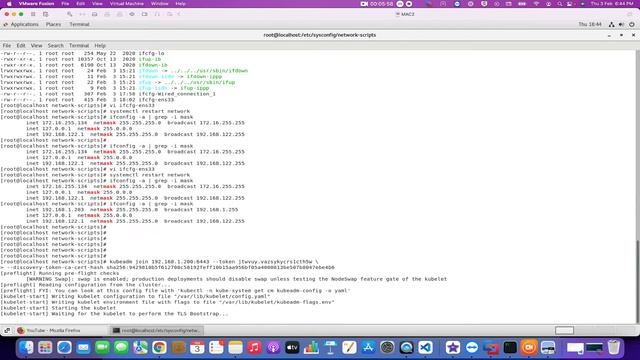
Task: Click the GNOME clock Thu 18:44
Action: point(590,24)
